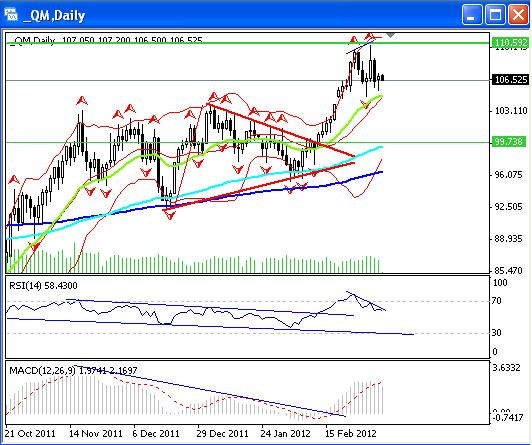Click the red fractal arrow above February peak
This screenshot has width=532, height=445.
370,35
